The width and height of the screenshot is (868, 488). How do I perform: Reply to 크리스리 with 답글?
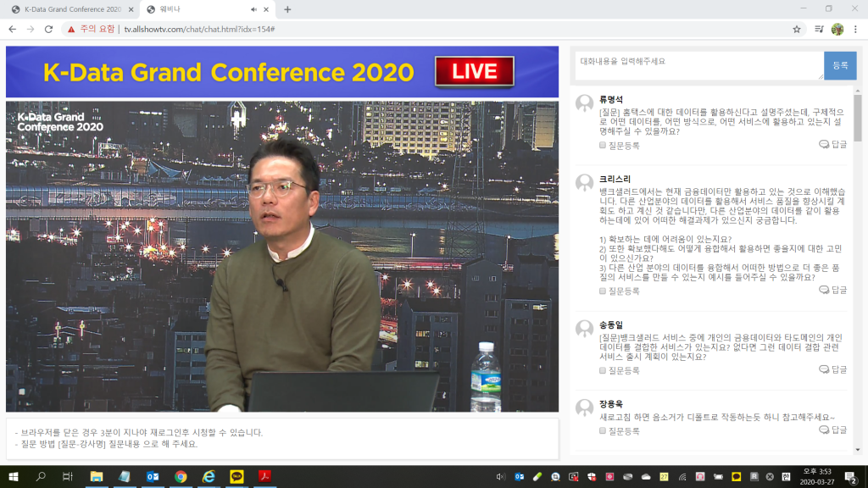pos(833,290)
